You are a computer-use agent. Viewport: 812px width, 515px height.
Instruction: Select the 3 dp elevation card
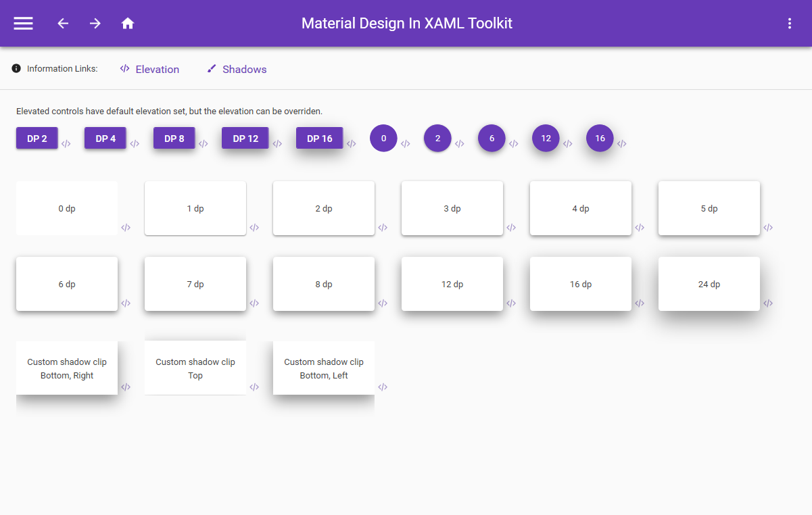(x=452, y=208)
